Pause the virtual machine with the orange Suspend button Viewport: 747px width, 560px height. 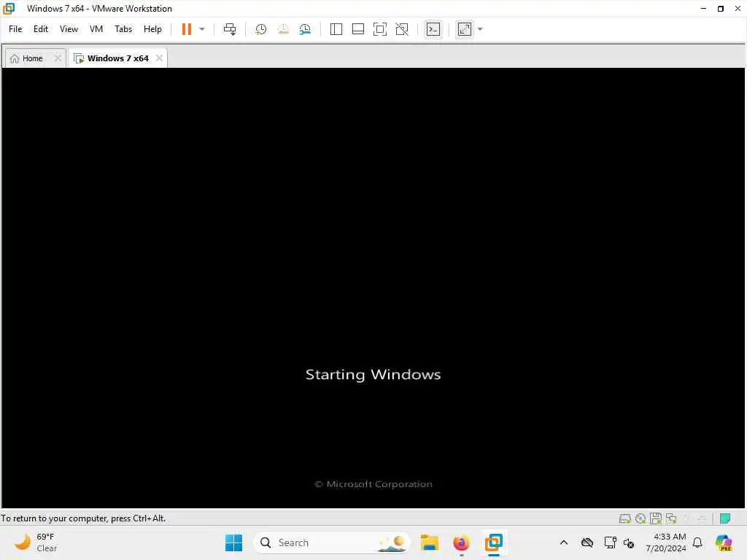point(186,29)
